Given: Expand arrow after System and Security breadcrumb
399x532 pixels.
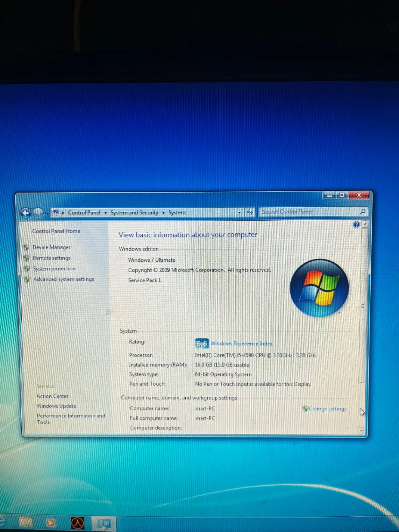Looking at the screenshot, I should tap(163, 213).
